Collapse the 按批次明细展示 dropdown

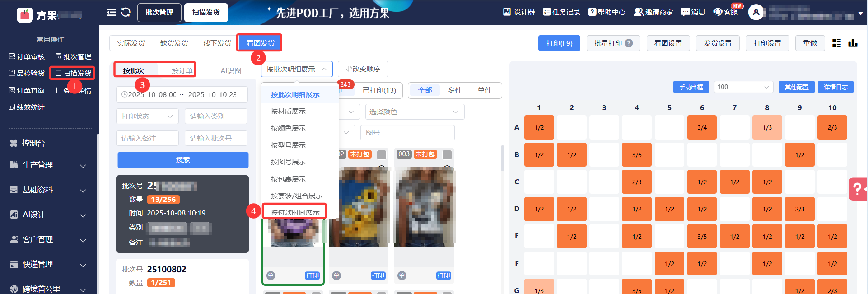[x=297, y=69]
